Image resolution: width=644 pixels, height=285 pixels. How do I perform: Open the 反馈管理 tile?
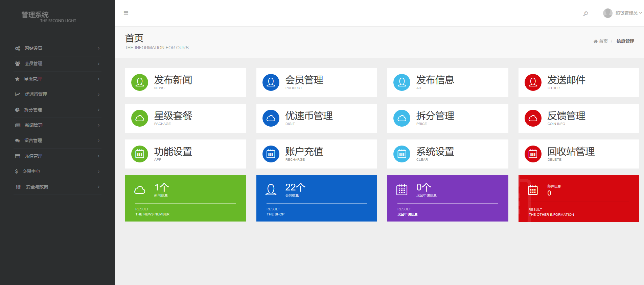click(x=566, y=116)
